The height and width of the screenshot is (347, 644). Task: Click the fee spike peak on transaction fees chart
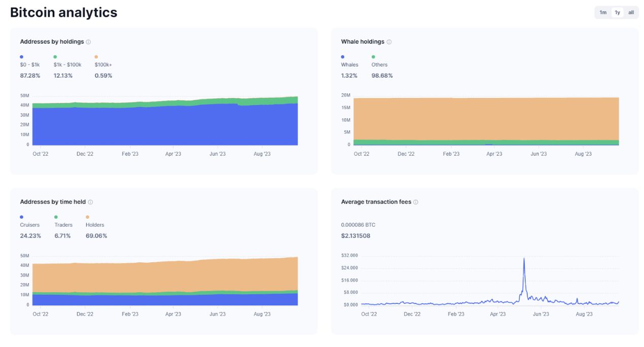click(524, 259)
